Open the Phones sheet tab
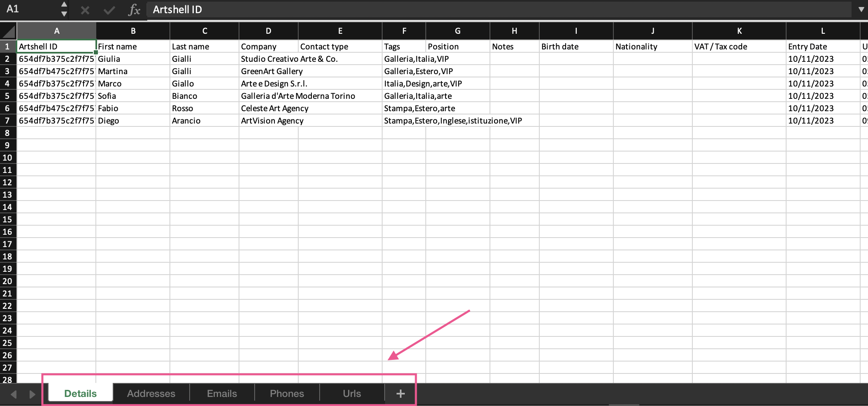This screenshot has height=406, width=868. pyautogui.click(x=287, y=393)
